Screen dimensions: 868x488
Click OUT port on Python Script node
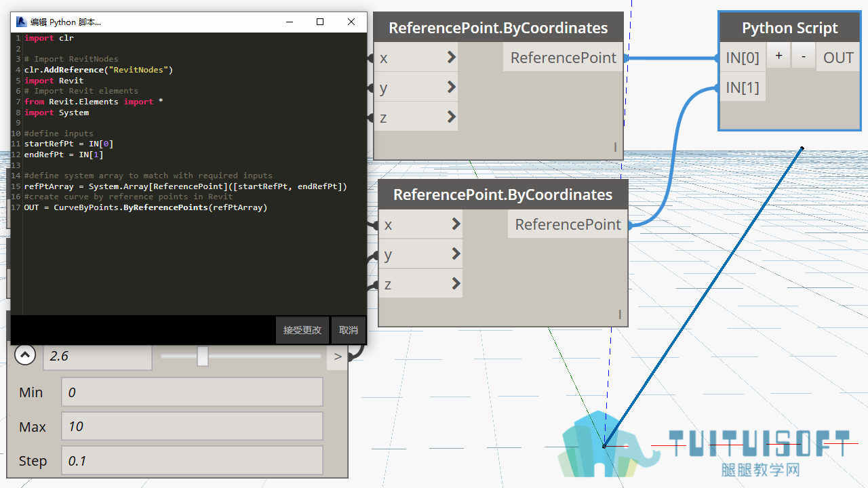[x=838, y=58]
